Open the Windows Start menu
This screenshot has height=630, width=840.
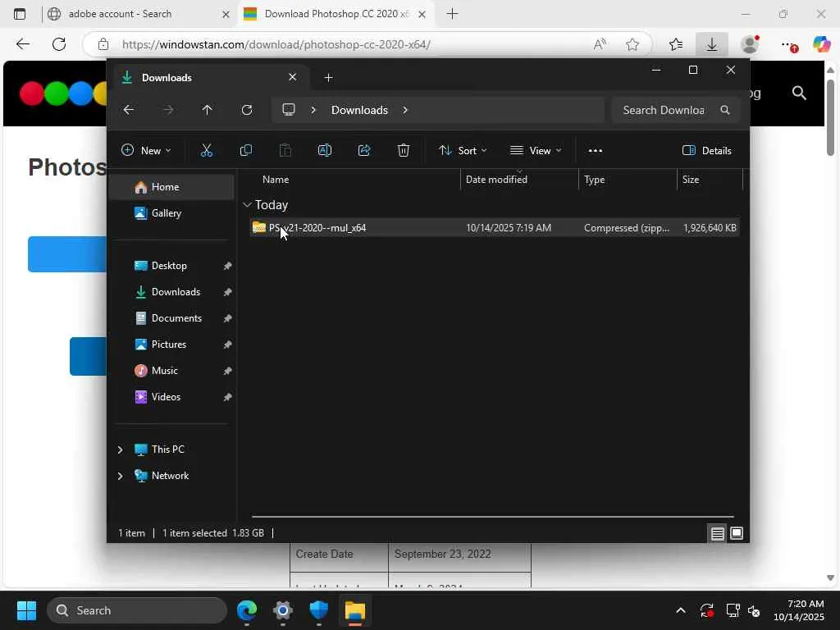tap(26, 610)
